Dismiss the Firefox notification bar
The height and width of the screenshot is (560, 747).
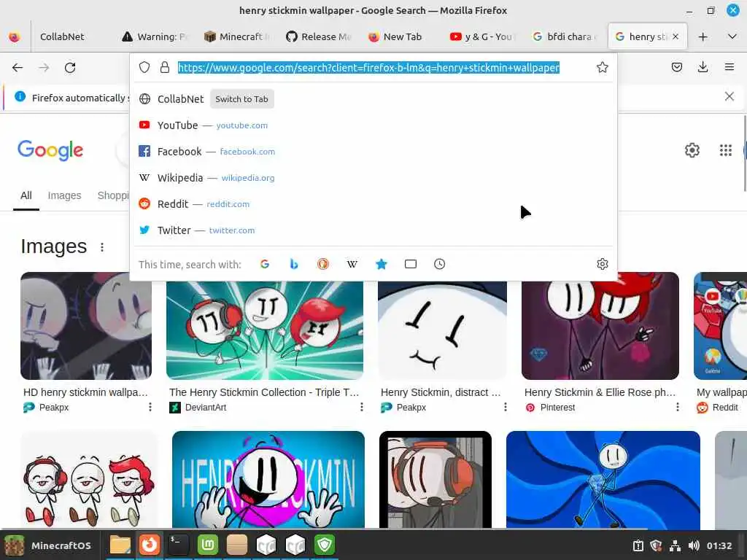click(729, 97)
